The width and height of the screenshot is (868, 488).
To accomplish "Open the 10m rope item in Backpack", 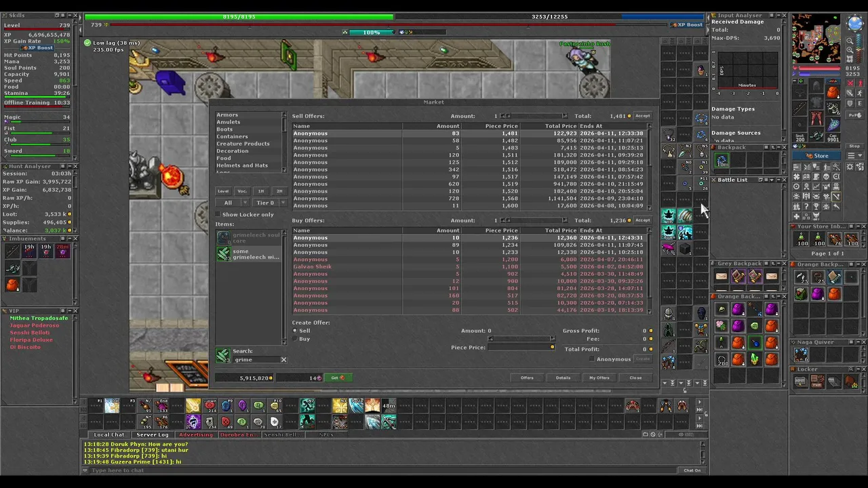I will click(722, 161).
